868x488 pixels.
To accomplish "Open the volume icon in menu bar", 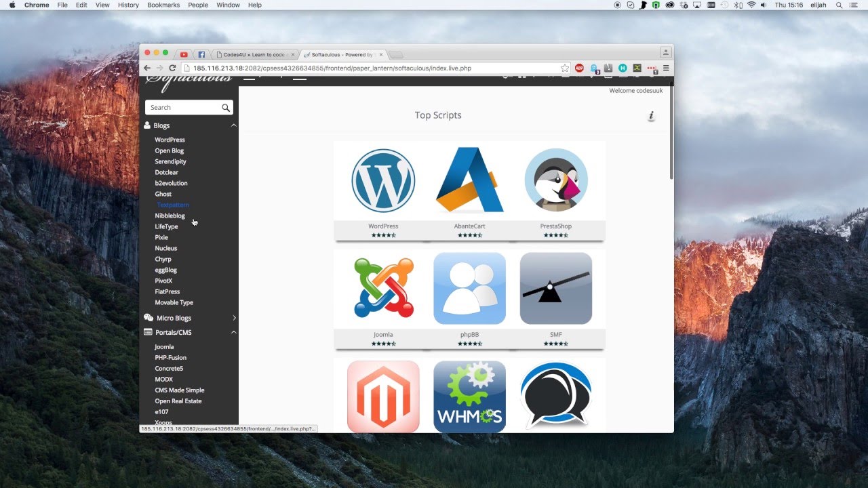I will click(764, 5).
